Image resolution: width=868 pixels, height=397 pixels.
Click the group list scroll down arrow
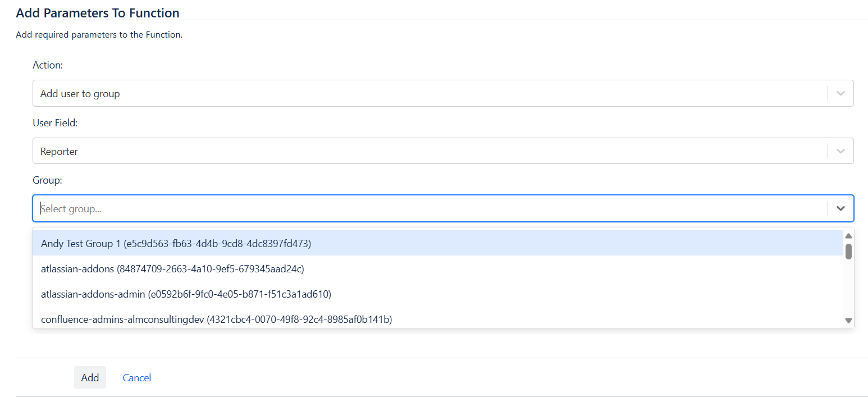pyautogui.click(x=848, y=321)
